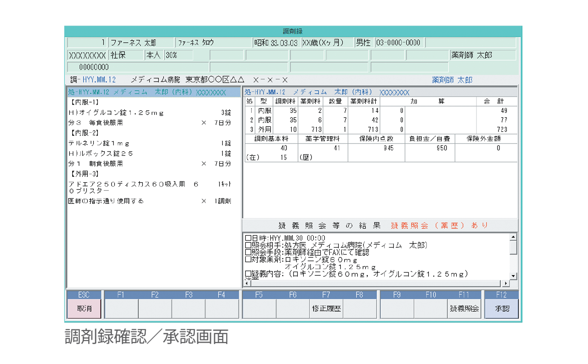
Task: Click the up arrow of the inquiry results scrollbar
Action: [x=513, y=237]
